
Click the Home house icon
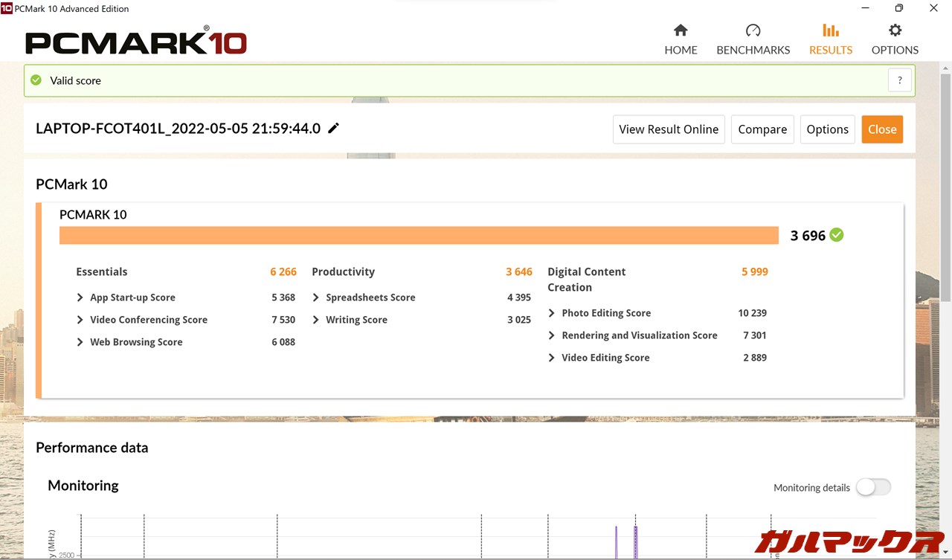point(680,30)
